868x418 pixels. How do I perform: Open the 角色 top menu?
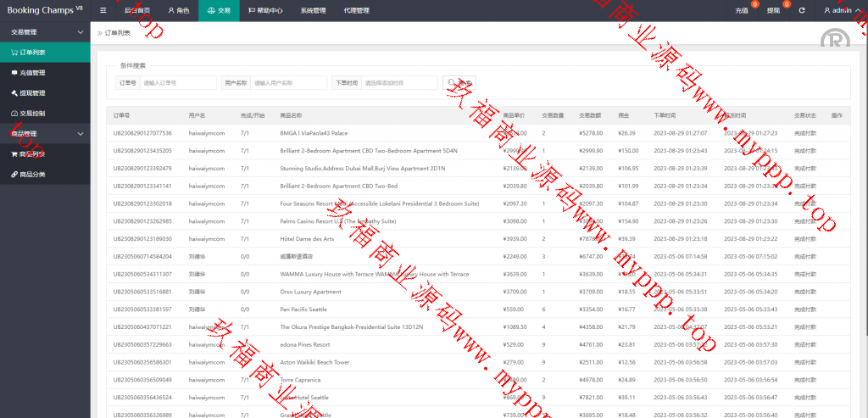tap(178, 10)
